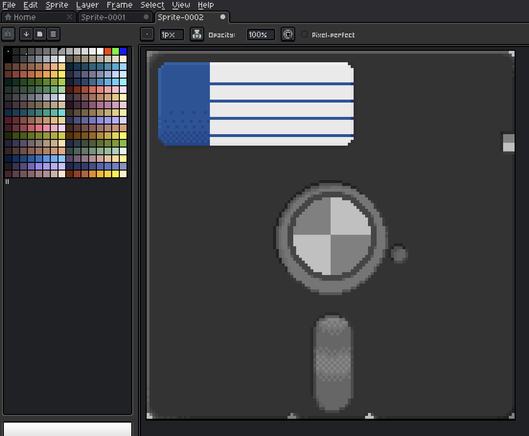Open the Sprite menu
This screenshot has height=436, width=529.
[57, 5]
